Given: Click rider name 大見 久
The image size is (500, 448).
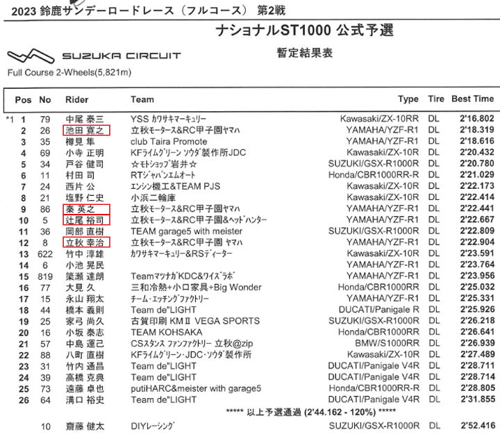Looking at the screenshot, I should [80, 288].
